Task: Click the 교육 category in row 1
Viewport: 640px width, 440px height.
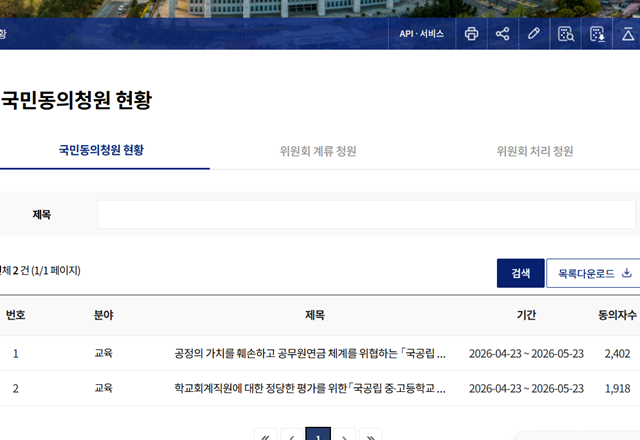Action: [103, 353]
